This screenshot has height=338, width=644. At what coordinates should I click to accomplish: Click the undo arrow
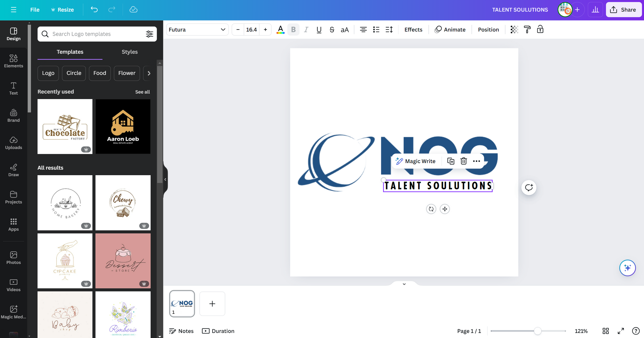click(94, 10)
